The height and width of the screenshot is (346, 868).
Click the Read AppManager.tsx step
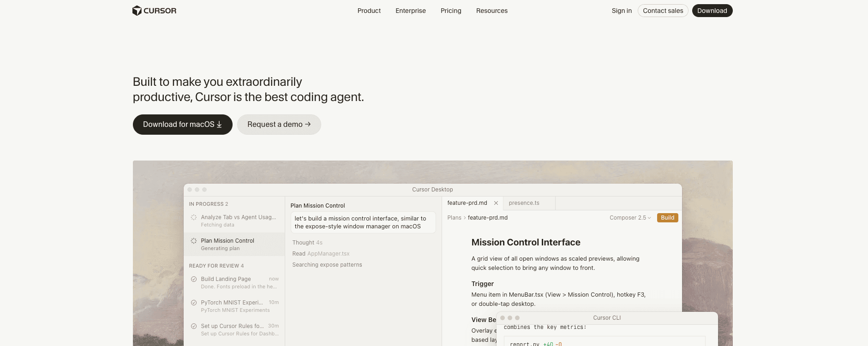(321, 254)
